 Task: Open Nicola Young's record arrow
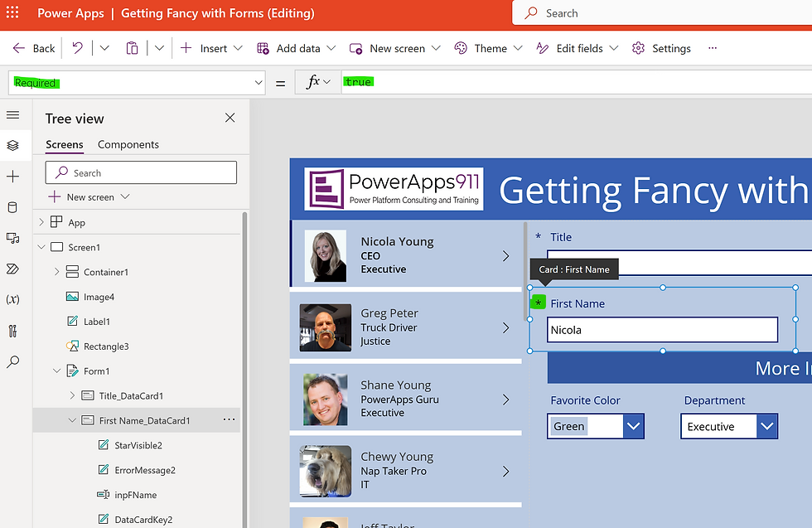(x=506, y=256)
